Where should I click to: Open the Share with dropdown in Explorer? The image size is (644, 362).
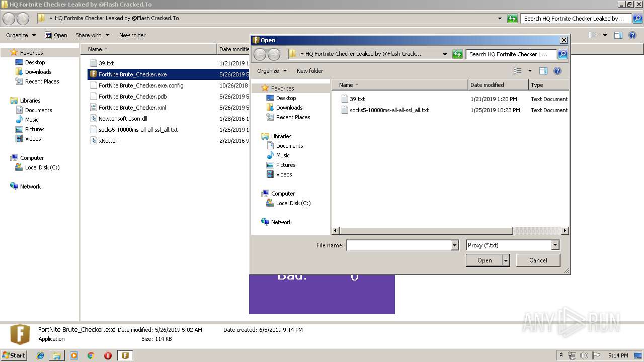coord(92,35)
